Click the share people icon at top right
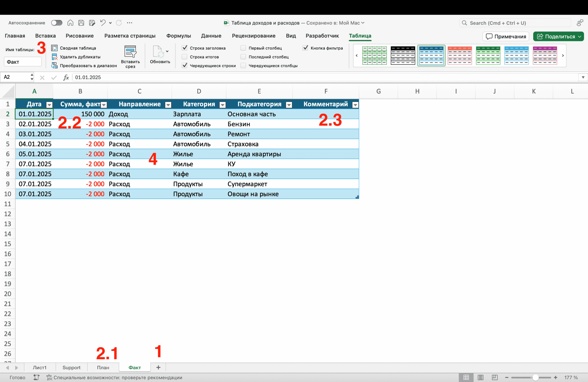 pyautogui.click(x=580, y=23)
